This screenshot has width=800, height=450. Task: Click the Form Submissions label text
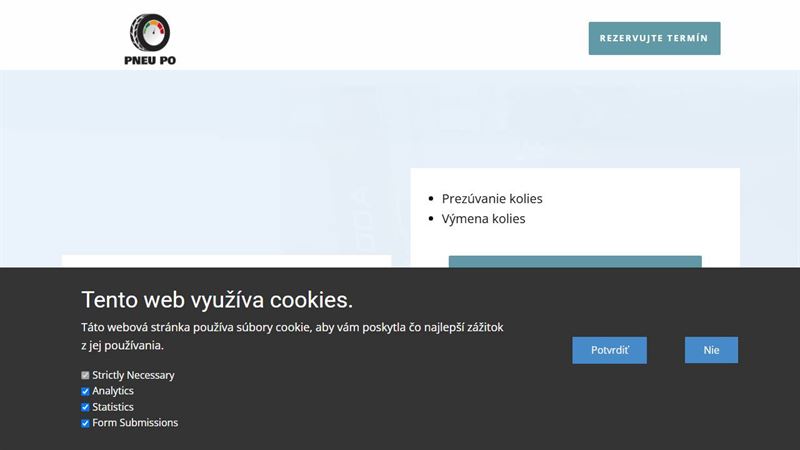tap(135, 422)
